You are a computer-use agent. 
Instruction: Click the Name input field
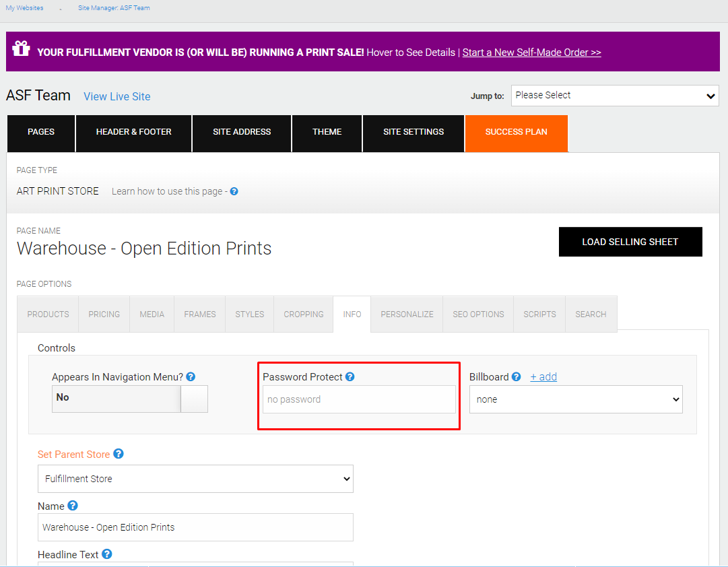tap(195, 527)
